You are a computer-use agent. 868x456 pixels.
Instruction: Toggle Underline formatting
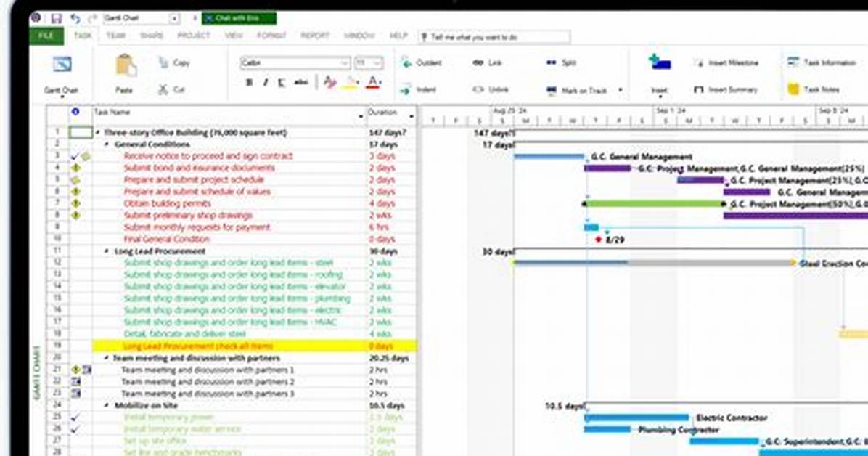point(282,83)
